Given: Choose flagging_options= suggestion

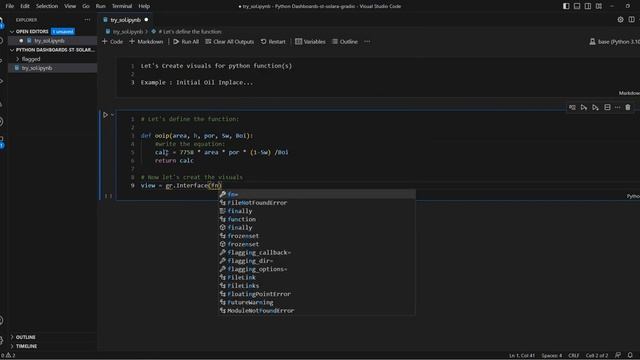Looking at the screenshot, I should click(317, 269).
